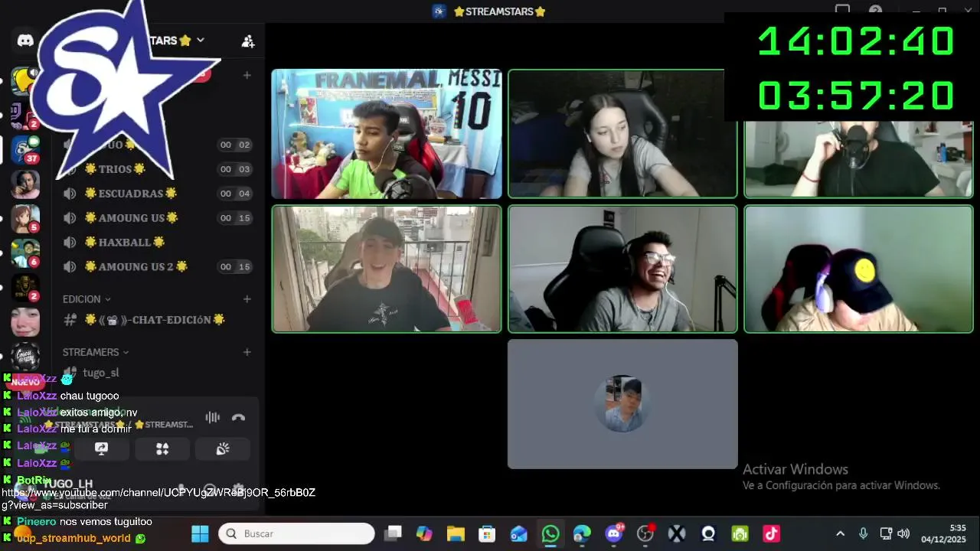Viewport: 980px width, 551px height.
Task: Add a channel to the EDICION category
Action: (247, 299)
